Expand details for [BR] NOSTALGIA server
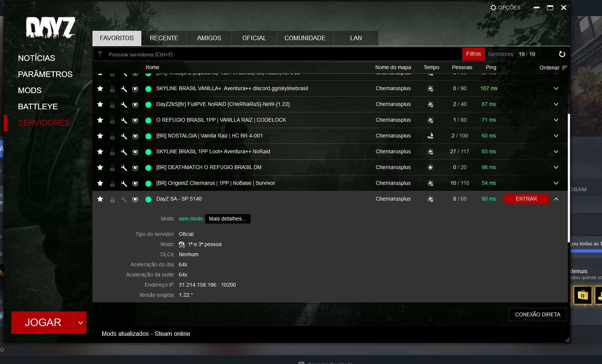The width and height of the screenshot is (602, 364). [x=556, y=136]
